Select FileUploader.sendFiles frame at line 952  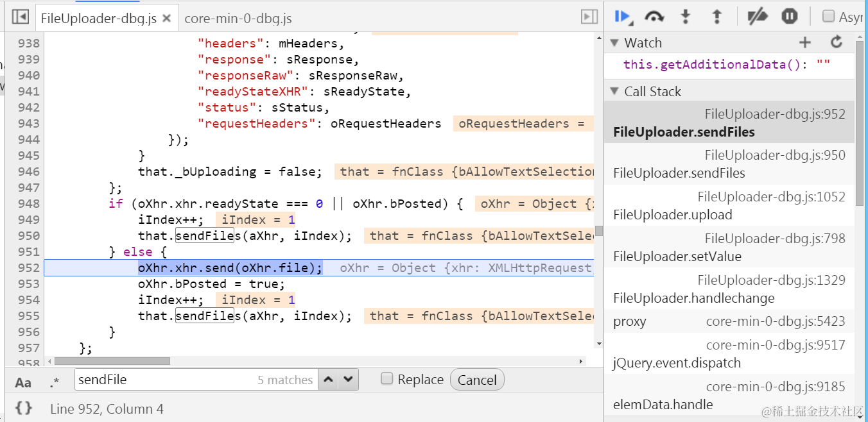coord(729,123)
